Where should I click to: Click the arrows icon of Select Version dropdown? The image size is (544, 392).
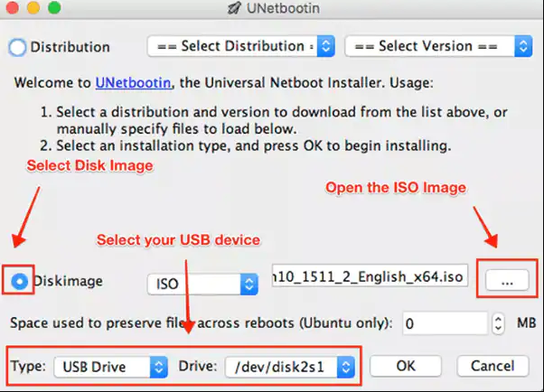523,46
